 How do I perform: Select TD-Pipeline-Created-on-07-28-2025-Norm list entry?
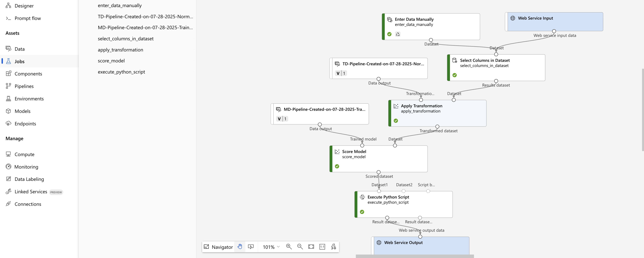(x=145, y=17)
